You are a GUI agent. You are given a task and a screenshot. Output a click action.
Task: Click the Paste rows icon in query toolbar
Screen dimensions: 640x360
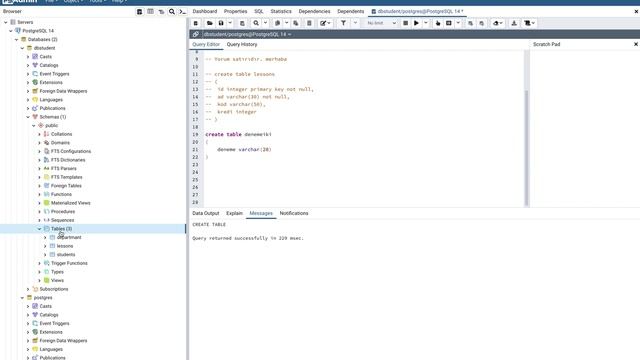[296, 23]
